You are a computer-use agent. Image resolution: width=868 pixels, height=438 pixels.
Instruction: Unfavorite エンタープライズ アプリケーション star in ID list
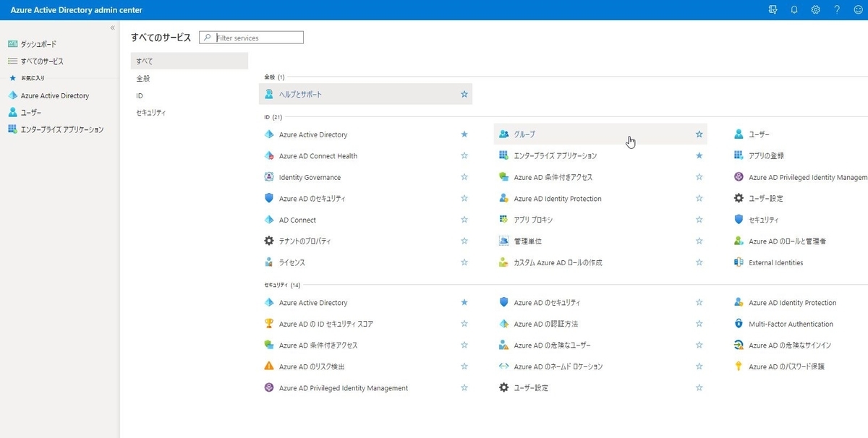699,155
